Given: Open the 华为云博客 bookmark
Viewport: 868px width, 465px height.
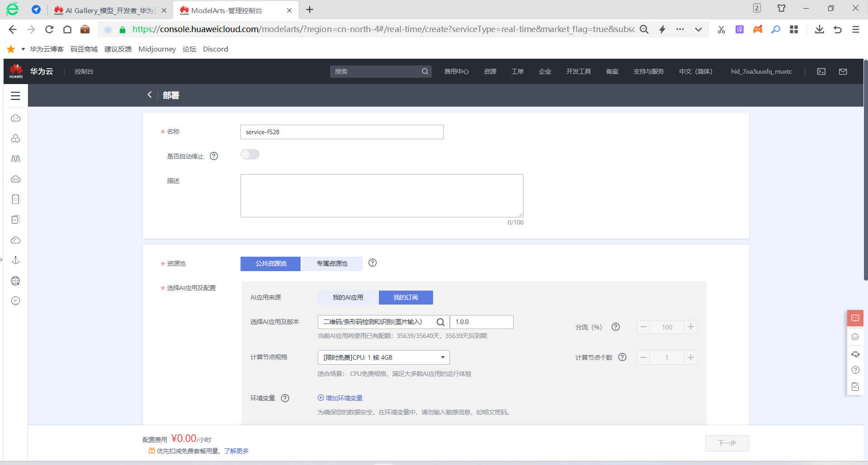Looking at the screenshot, I should pos(47,49).
